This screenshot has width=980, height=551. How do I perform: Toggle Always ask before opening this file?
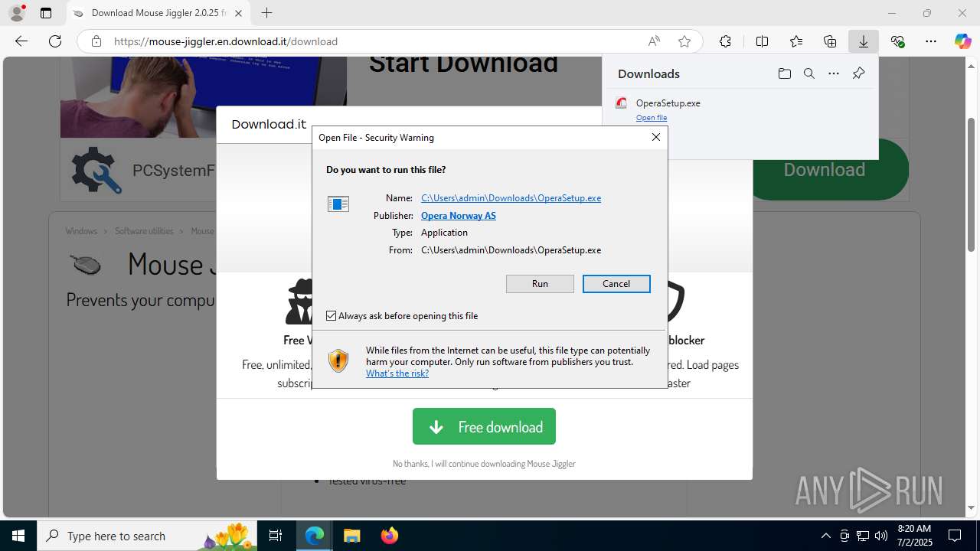click(331, 315)
